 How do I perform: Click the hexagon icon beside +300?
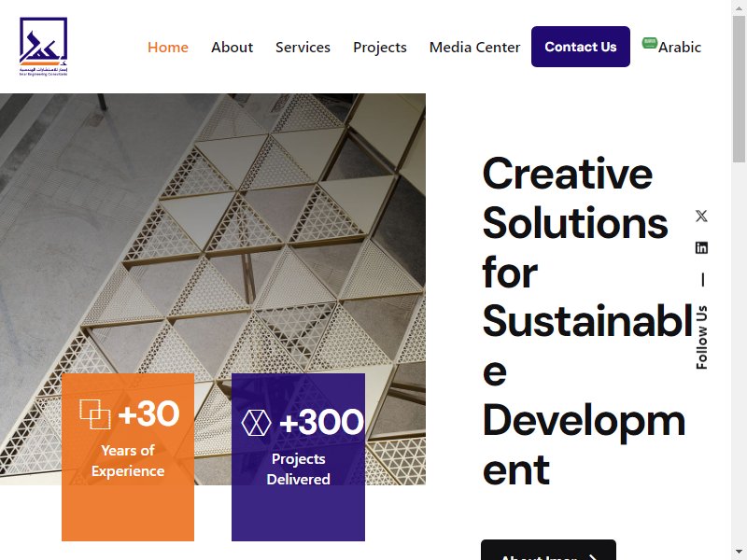[x=256, y=423]
